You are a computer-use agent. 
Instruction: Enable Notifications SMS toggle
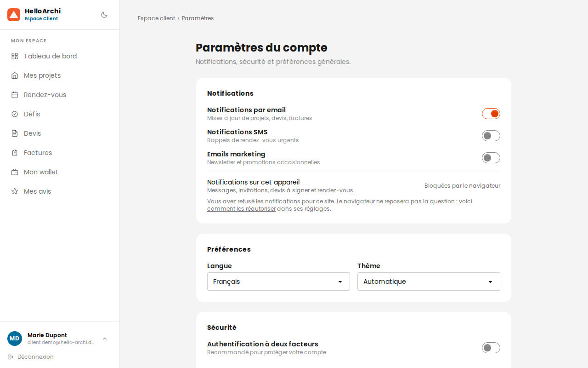[x=491, y=136]
